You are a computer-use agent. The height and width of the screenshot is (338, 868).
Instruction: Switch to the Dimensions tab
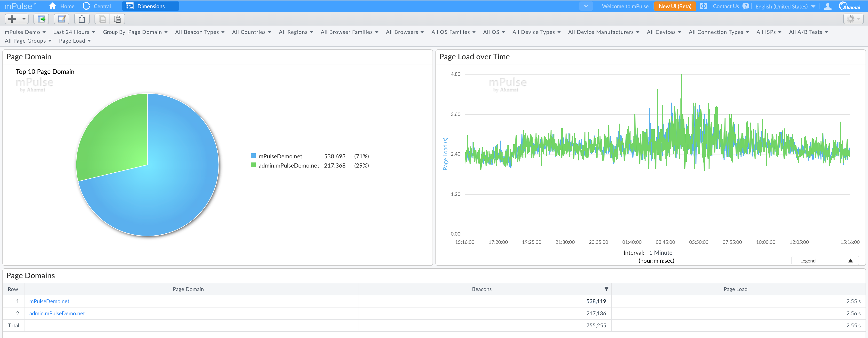point(150,6)
